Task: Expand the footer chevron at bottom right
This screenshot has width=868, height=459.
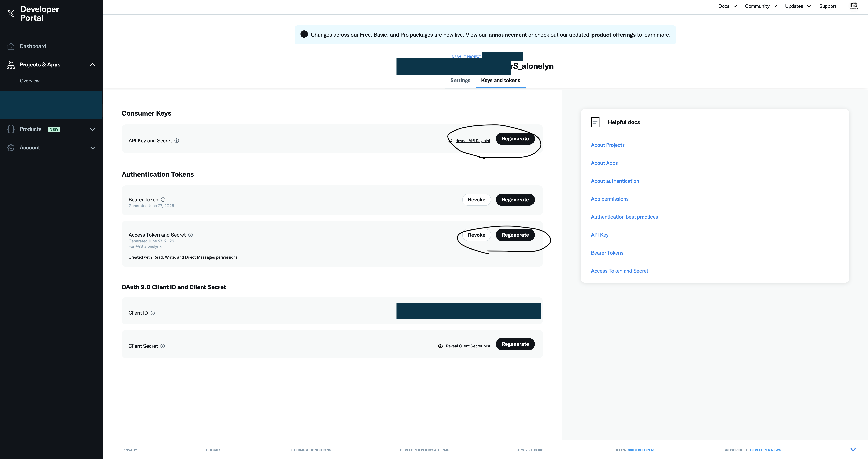Action: [x=853, y=450]
